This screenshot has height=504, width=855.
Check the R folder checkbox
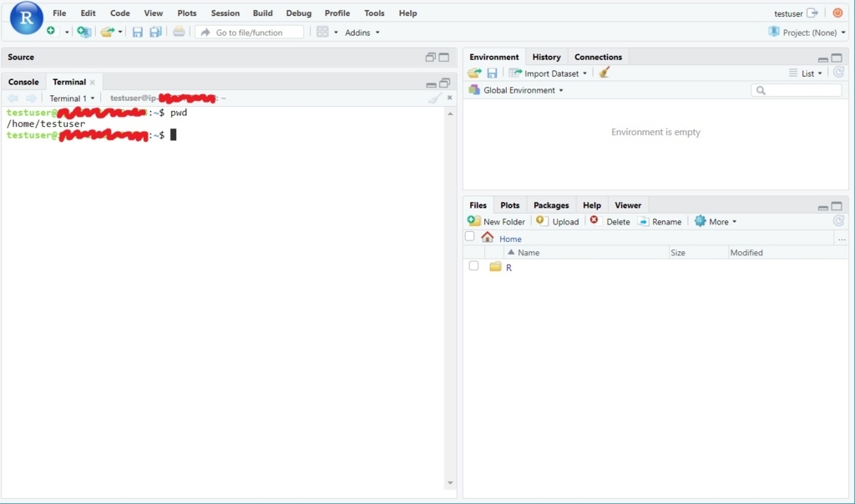(x=474, y=266)
